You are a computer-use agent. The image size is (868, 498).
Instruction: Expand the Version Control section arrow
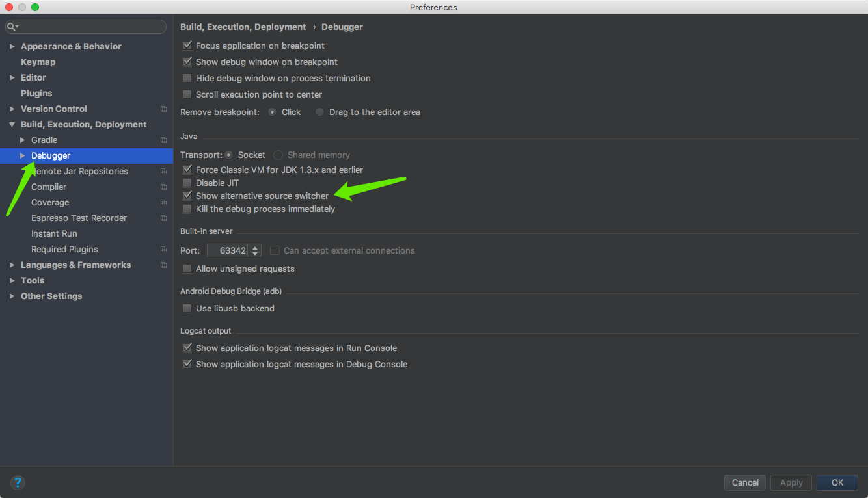click(x=12, y=109)
